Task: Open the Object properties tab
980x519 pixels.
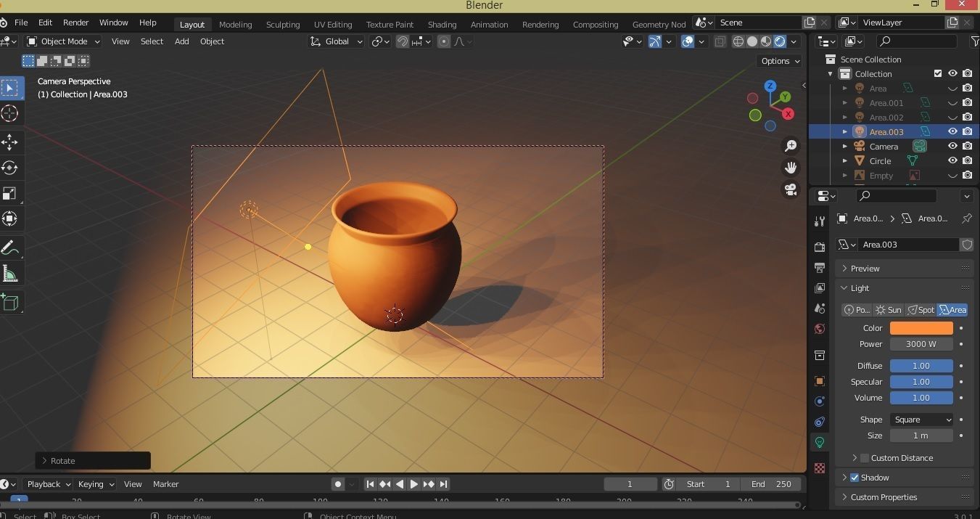Action: point(820,381)
